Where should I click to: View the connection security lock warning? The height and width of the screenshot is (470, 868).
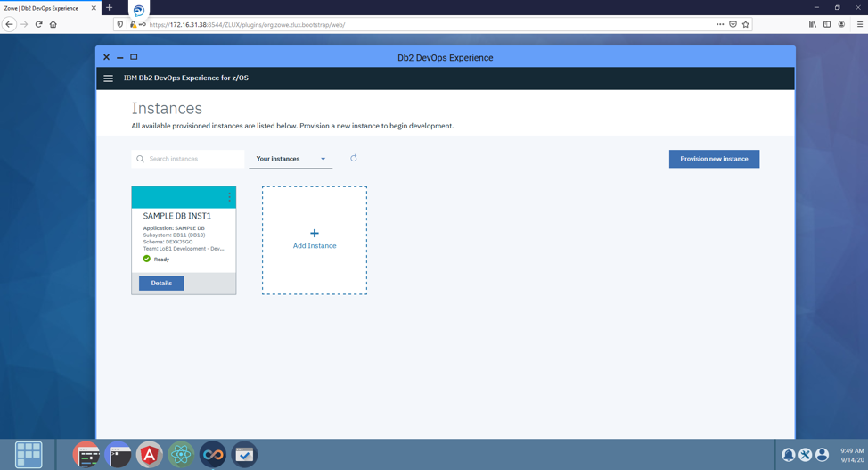[133, 24]
